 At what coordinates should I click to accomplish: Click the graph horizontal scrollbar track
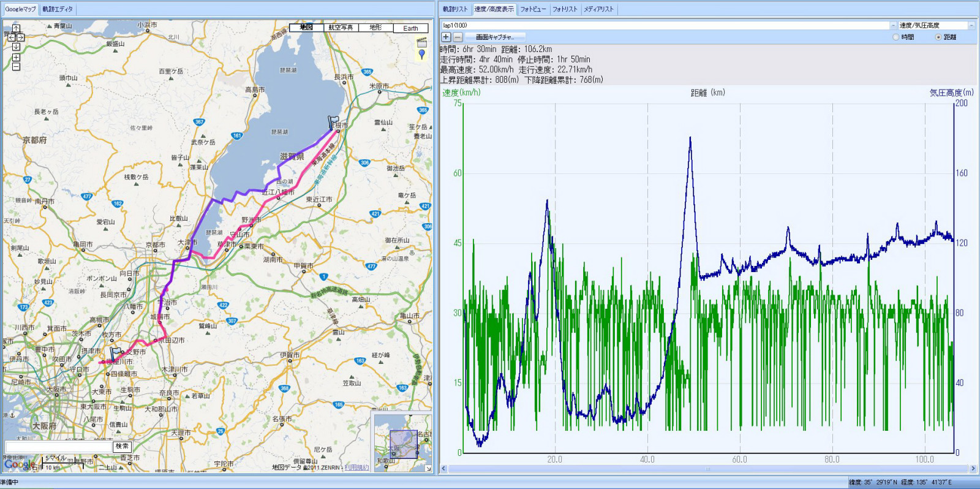(708, 469)
